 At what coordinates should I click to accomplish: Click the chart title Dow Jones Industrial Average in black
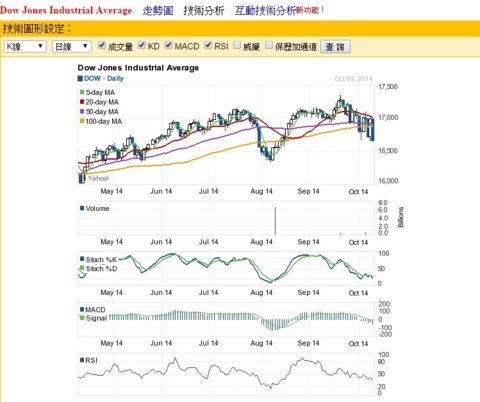pyautogui.click(x=138, y=68)
